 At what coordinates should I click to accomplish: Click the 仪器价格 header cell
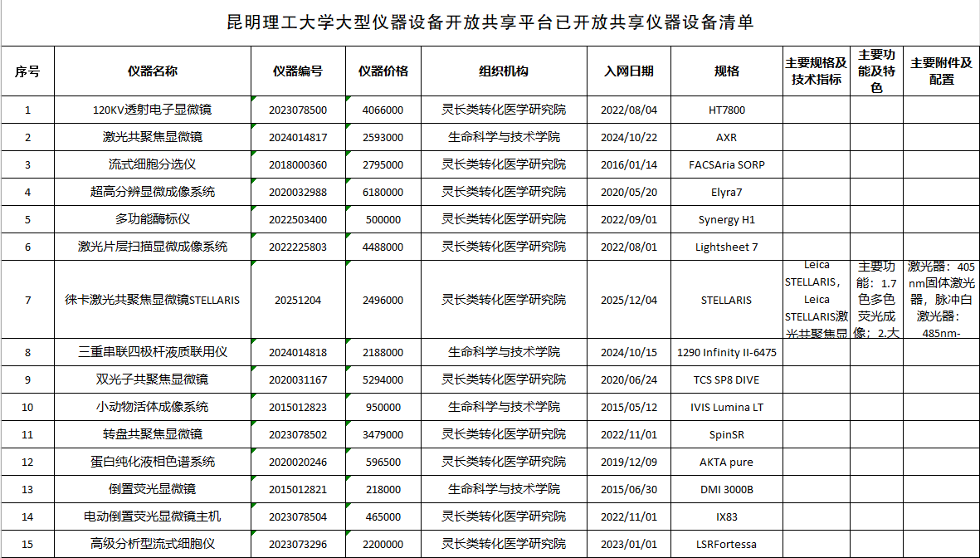point(383,71)
